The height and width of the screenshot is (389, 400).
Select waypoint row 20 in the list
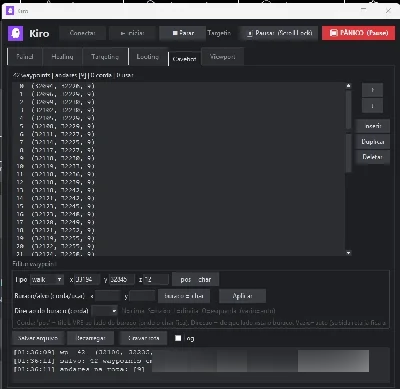pyautogui.click(x=178, y=246)
